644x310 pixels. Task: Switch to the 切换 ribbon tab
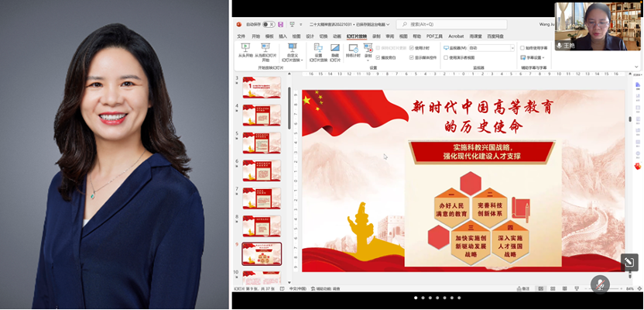[x=324, y=36]
